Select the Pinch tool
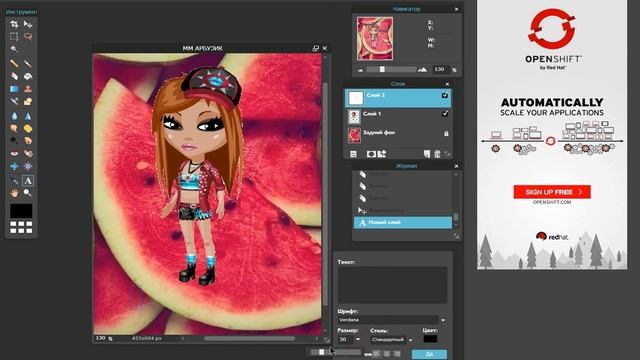 click(x=28, y=166)
